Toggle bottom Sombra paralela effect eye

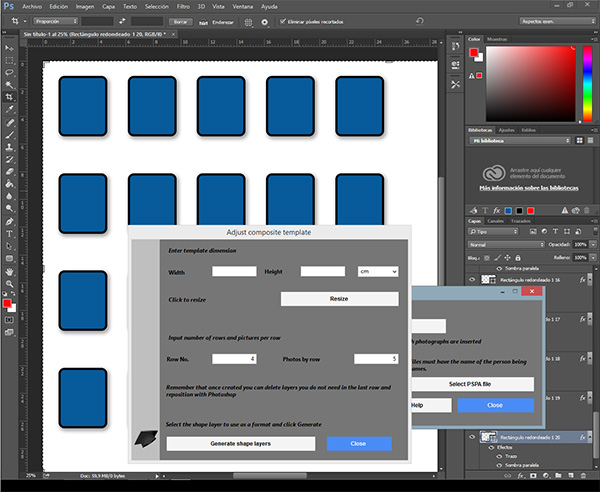pyautogui.click(x=499, y=465)
